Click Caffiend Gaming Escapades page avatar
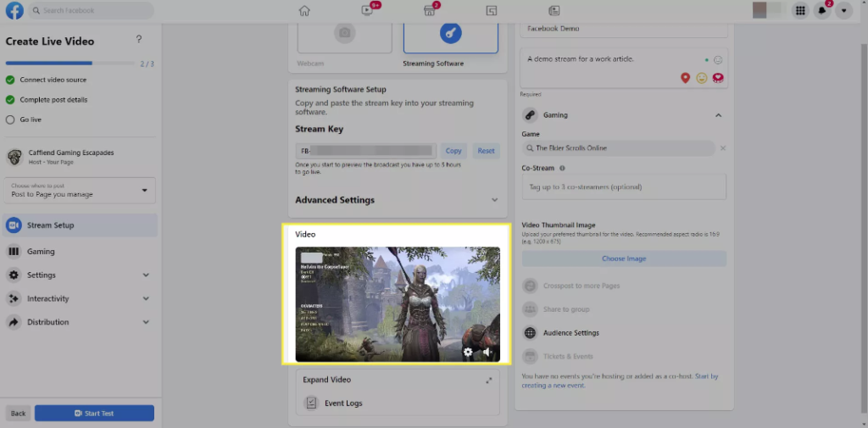Image resolution: width=868 pixels, height=428 pixels. (x=14, y=157)
